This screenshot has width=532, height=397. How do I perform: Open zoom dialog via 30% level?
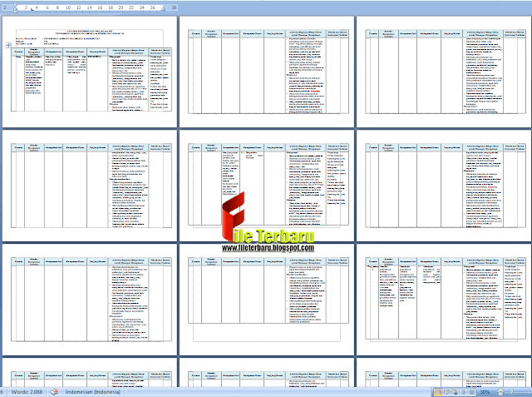tap(485, 392)
